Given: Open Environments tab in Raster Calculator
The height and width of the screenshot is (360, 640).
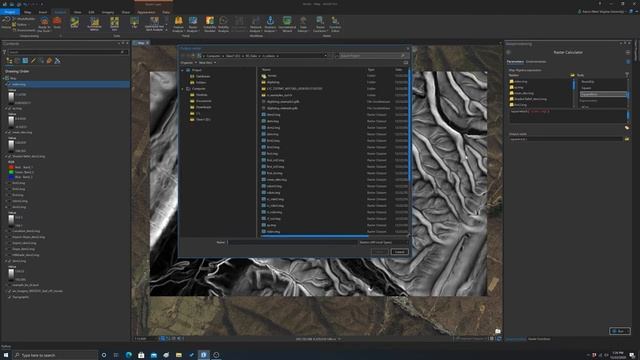Looking at the screenshot, I should click(536, 62).
